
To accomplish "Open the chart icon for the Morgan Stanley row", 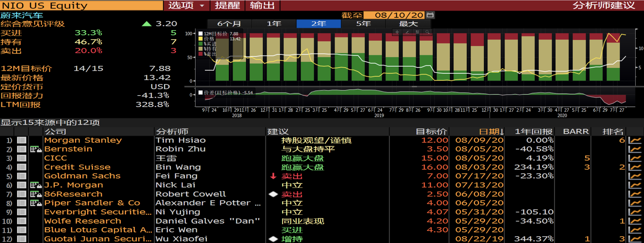I will [635, 140].
